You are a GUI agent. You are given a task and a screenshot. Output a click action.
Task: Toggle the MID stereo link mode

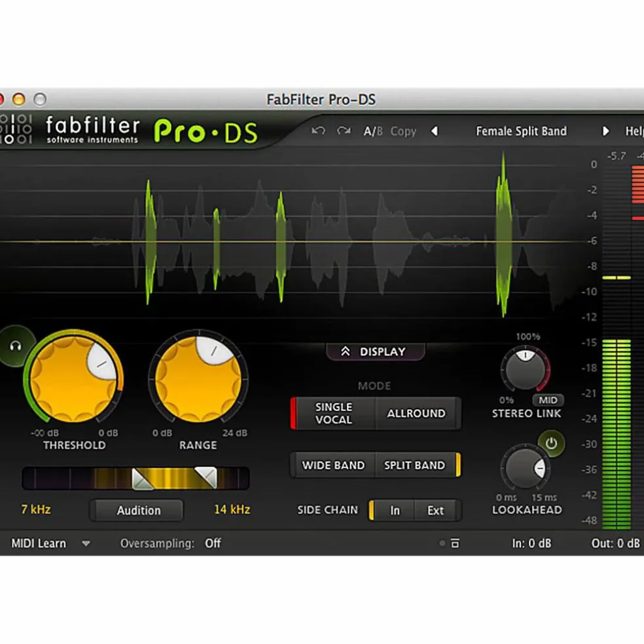tap(548, 400)
